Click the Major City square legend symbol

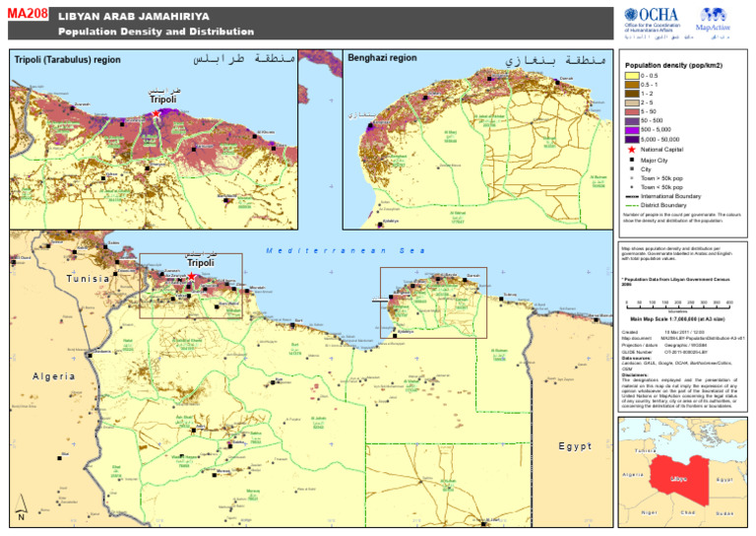[631, 159]
